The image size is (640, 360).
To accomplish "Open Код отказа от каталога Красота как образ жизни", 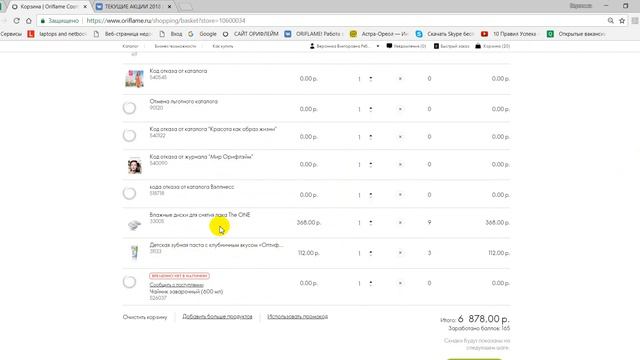I will point(213,129).
